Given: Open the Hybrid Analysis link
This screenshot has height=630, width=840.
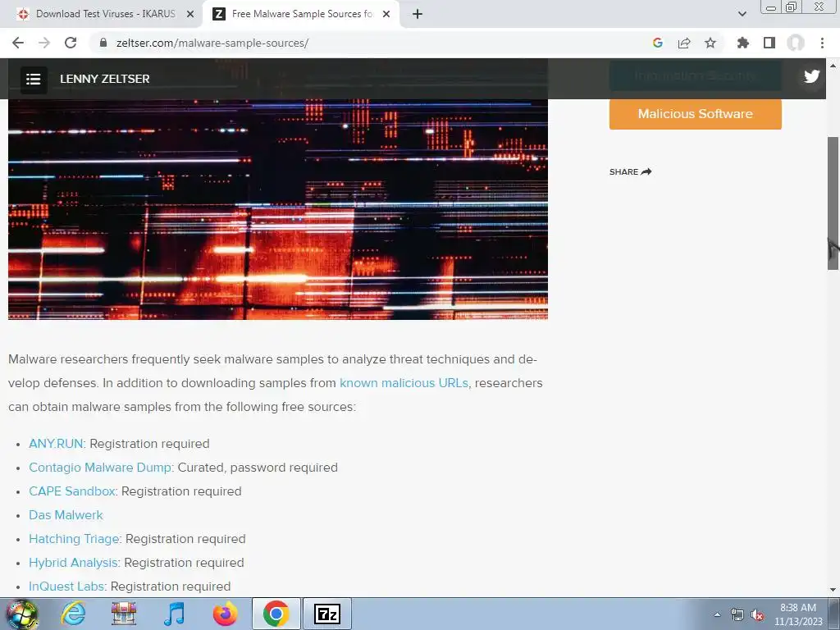Looking at the screenshot, I should tap(73, 563).
